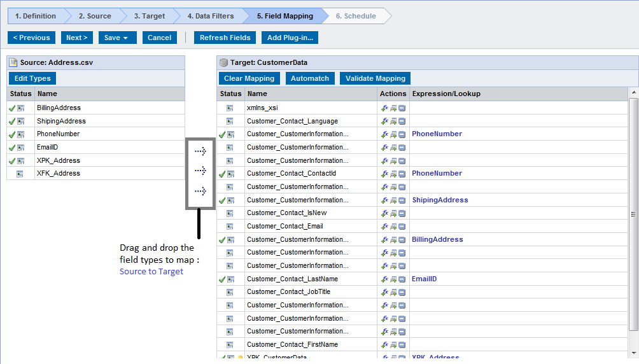
Task: Go to the 6. Schedule step
Action: coord(356,16)
